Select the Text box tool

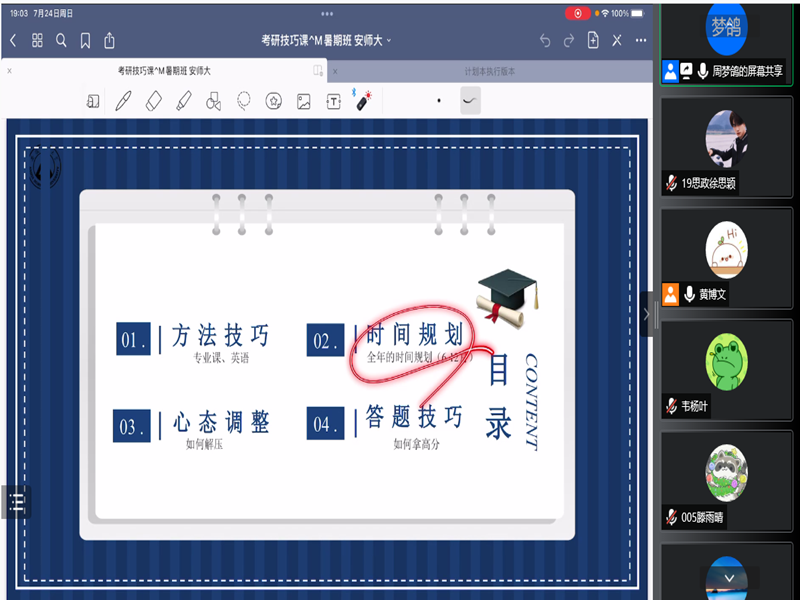[x=334, y=101]
